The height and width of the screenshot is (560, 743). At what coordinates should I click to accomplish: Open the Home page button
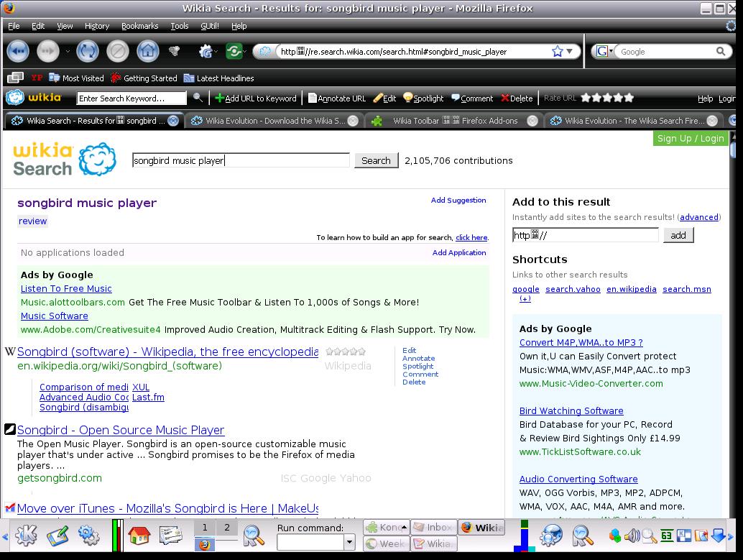[148, 51]
